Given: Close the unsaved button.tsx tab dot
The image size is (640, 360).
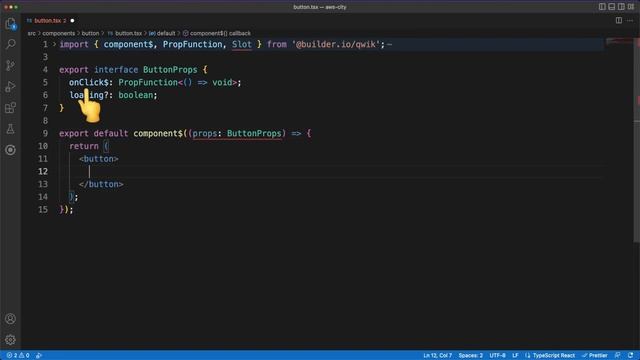Looking at the screenshot, I should click(72, 20).
